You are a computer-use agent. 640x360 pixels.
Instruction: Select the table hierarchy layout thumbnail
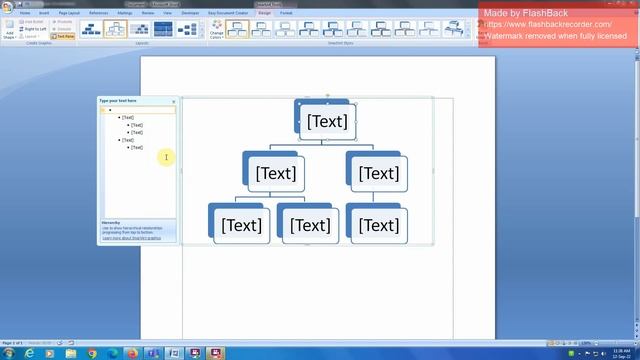pos(163,29)
